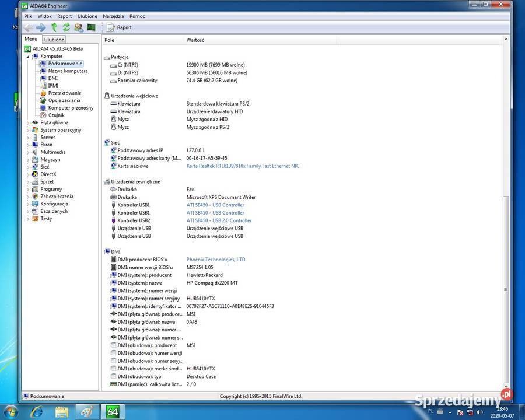Click the AIDA64 taskbar button
The height and width of the screenshot is (420, 525).
pyautogui.click(x=113, y=412)
